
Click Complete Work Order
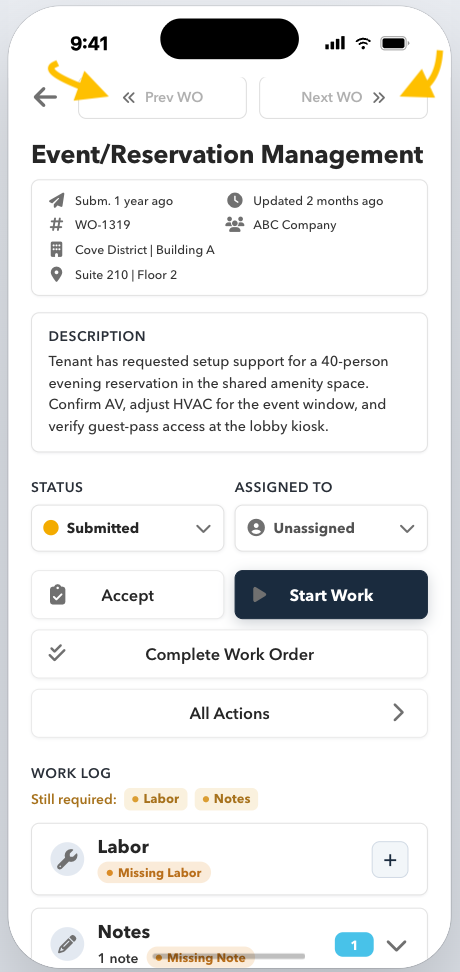pos(229,655)
